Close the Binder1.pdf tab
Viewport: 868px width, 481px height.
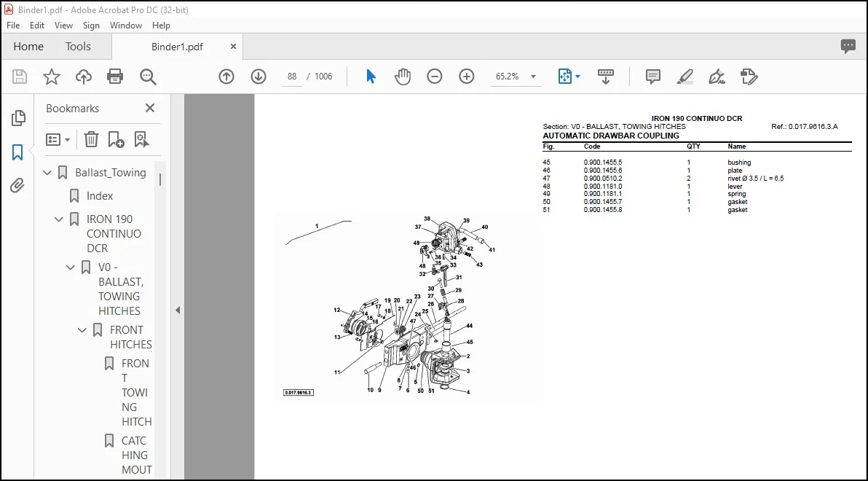coord(233,47)
